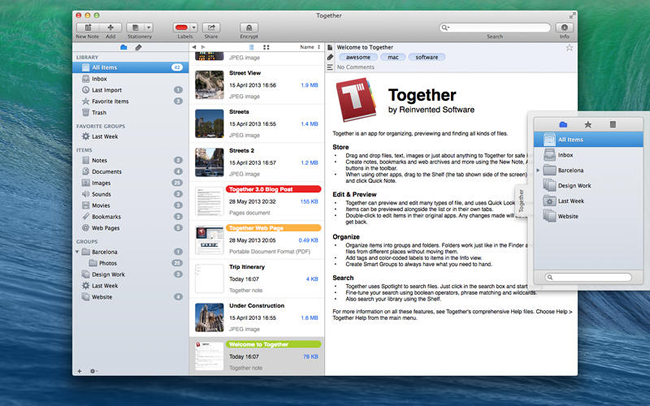This screenshot has width=650, height=406.
Task: Open the Info panel button
Action: pos(565,27)
